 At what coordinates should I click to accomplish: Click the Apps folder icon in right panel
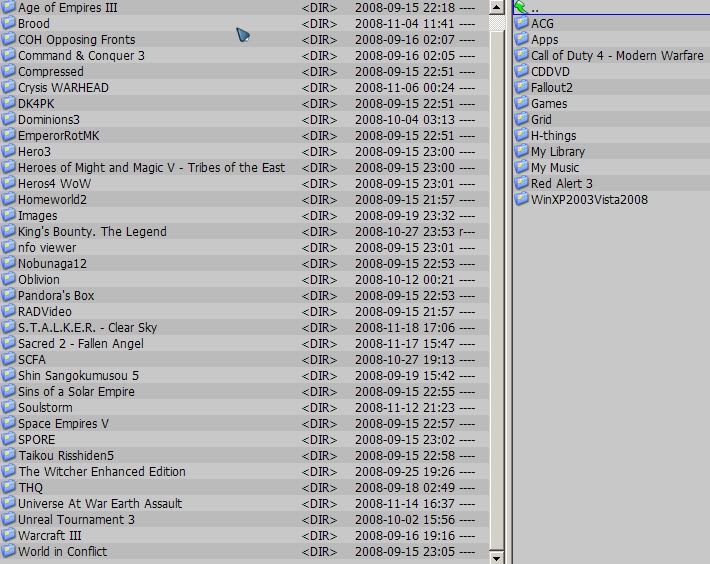[522, 39]
